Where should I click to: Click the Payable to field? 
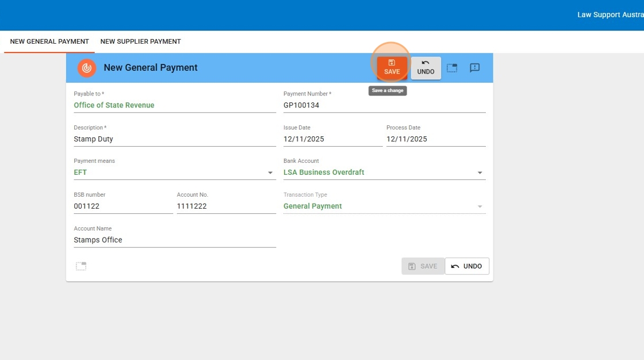pos(174,105)
